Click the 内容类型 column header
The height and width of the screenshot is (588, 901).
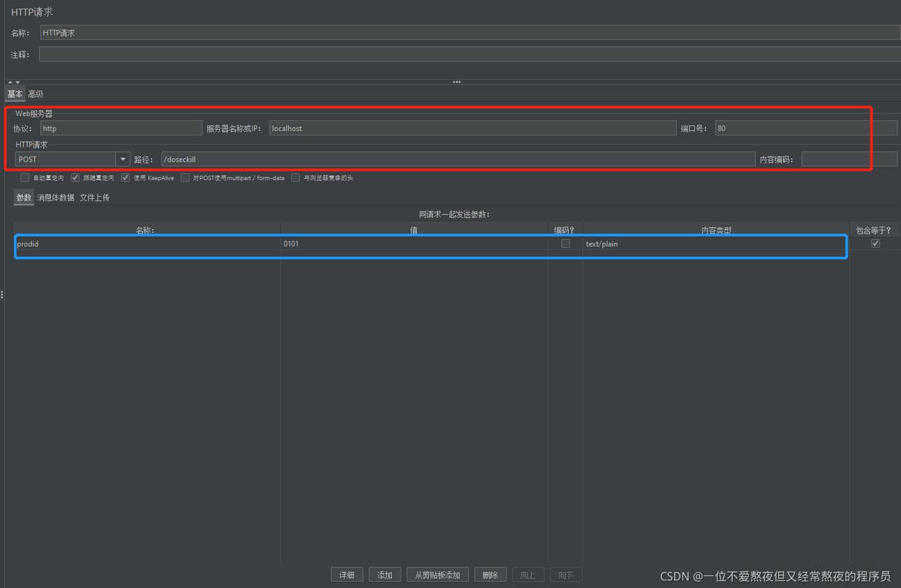(716, 230)
